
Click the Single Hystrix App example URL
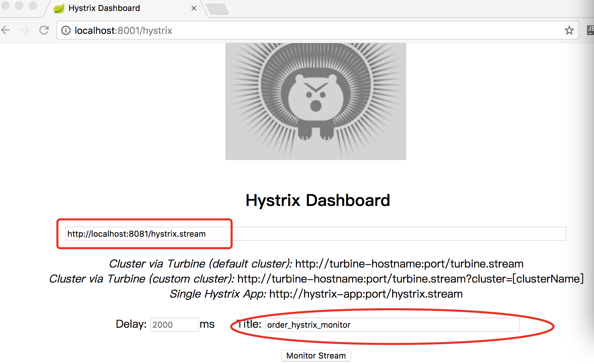[366, 294]
